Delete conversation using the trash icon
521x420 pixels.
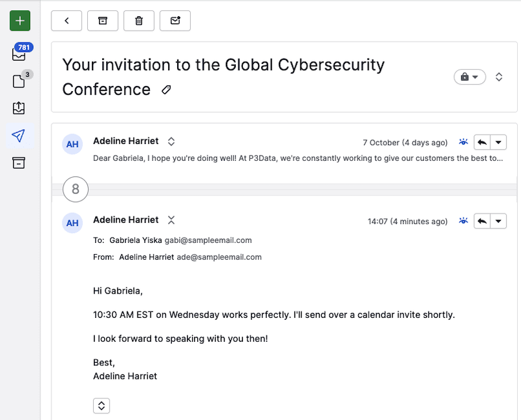point(139,20)
